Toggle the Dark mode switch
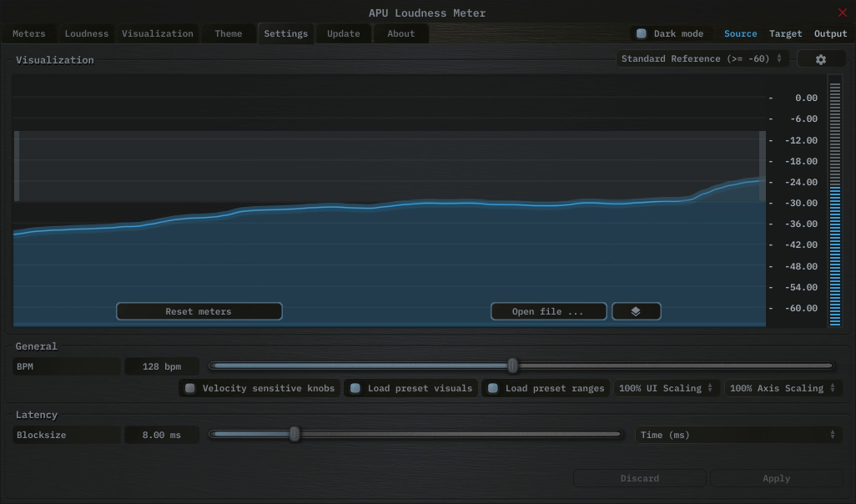Viewport: 856px width, 504px height. 642,34
